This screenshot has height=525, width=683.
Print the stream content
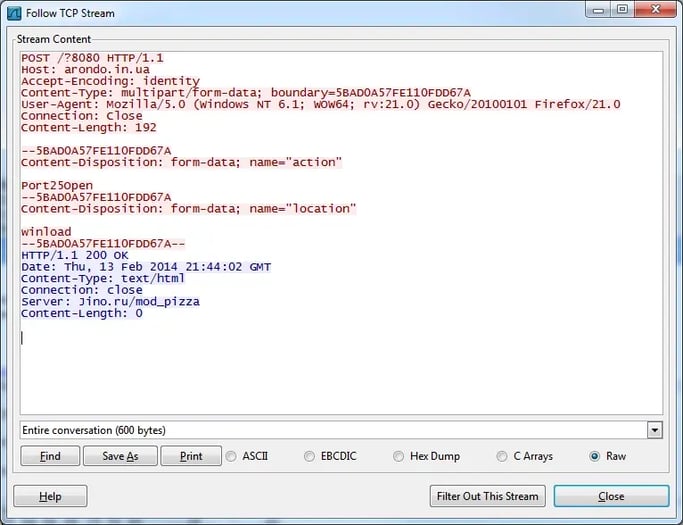190,456
